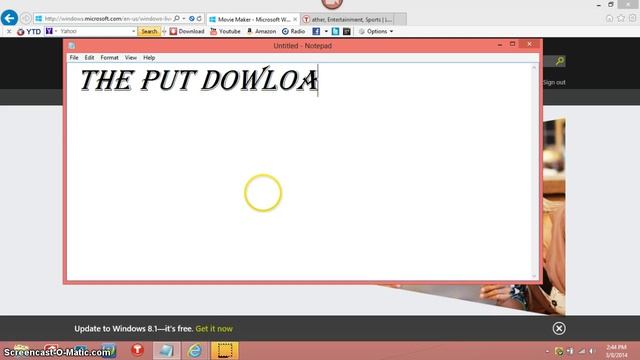Open Internet Explorer Home icon
Image resolution: width=640 pixels, height=360 pixels.
(x=609, y=18)
